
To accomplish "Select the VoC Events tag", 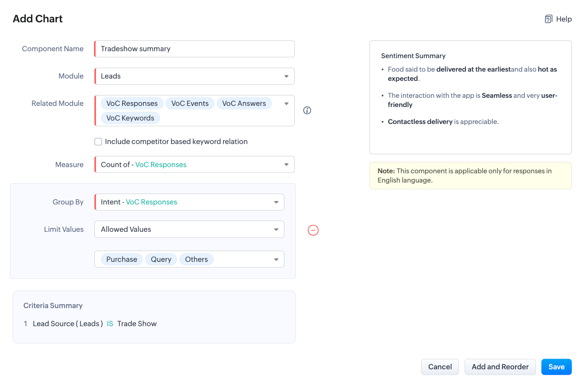I will click(x=190, y=104).
